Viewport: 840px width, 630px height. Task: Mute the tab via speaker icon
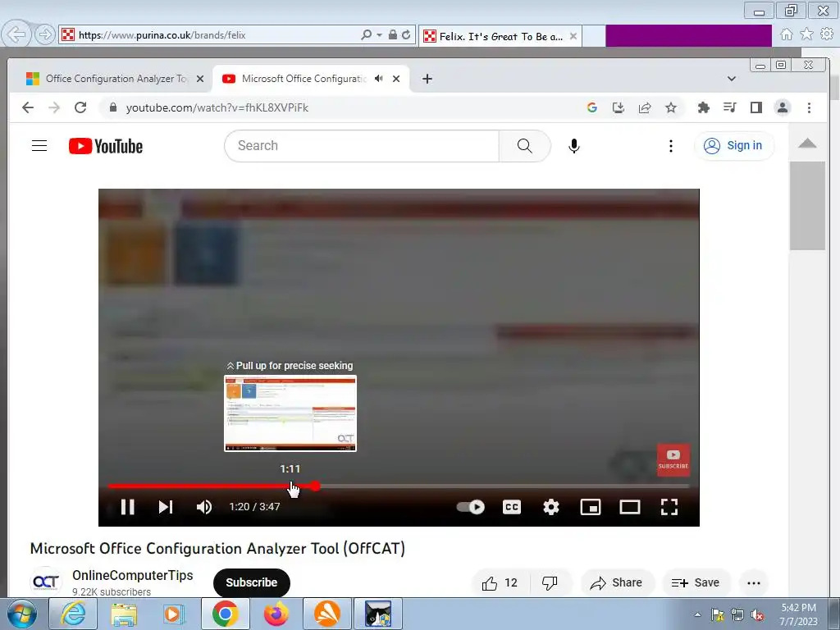[x=379, y=79]
